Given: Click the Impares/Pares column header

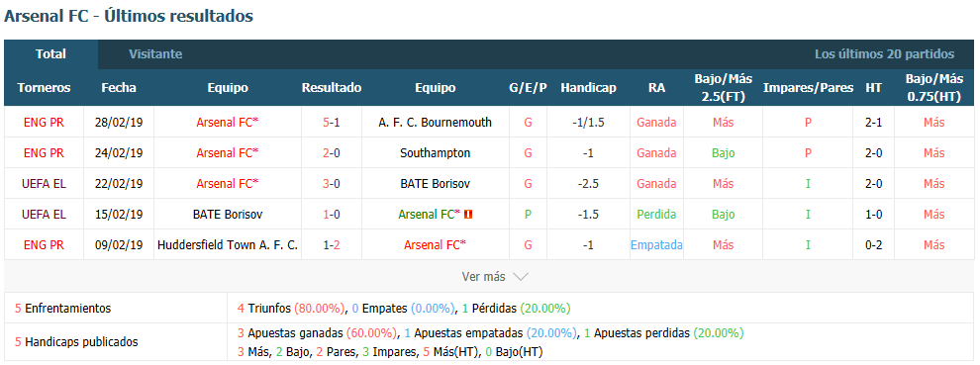Looking at the screenshot, I should [x=808, y=88].
